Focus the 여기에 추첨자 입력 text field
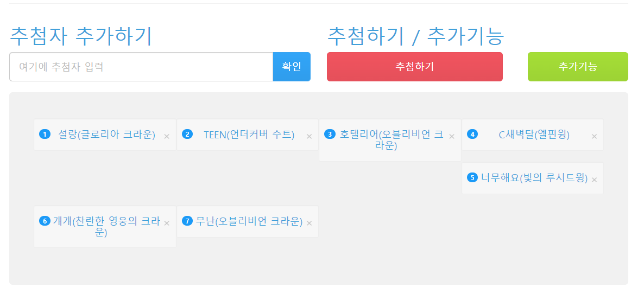Screen dimensions: 644x294 (141, 67)
